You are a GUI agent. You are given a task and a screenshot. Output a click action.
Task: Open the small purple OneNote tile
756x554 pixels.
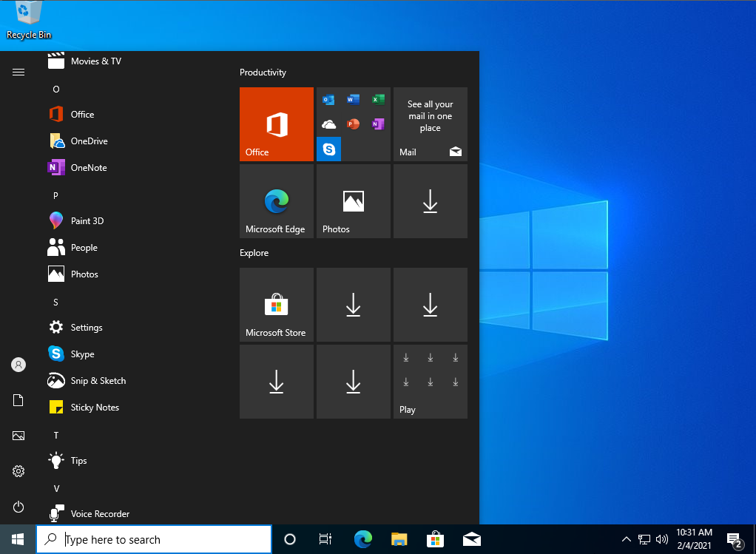378,124
